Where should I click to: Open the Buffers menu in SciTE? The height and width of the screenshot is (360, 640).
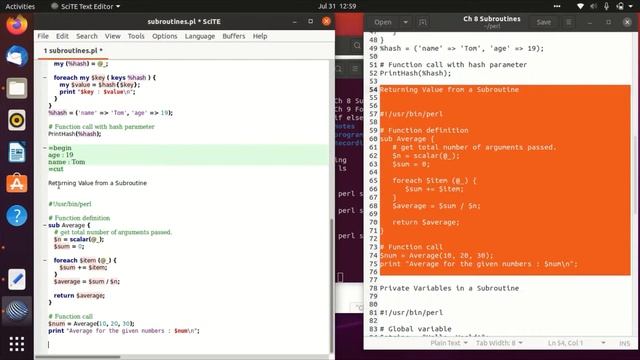[233, 36]
